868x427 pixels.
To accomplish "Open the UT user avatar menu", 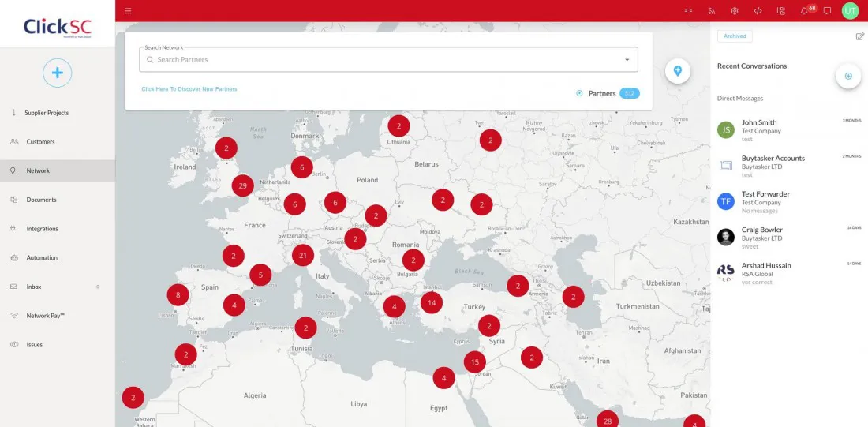I will tap(850, 11).
